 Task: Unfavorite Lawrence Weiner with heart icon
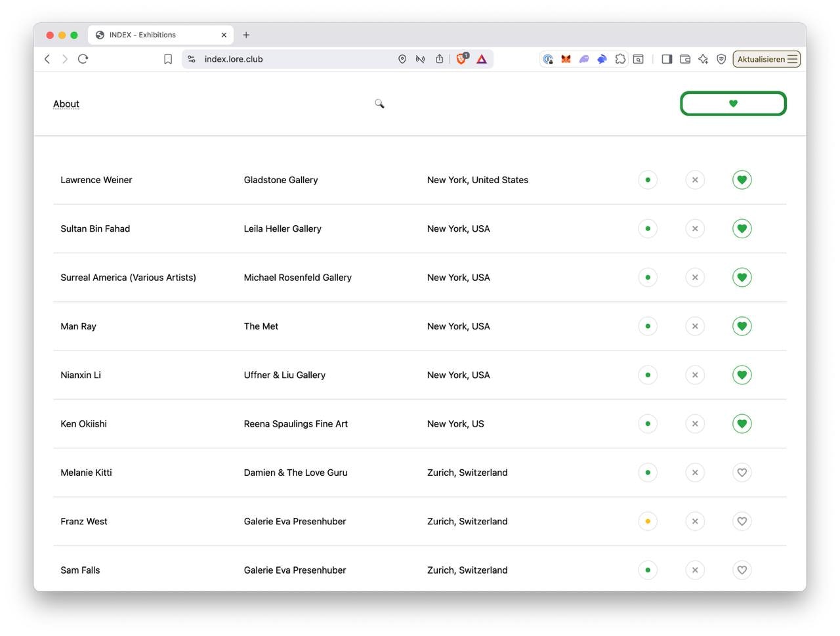(x=742, y=180)
